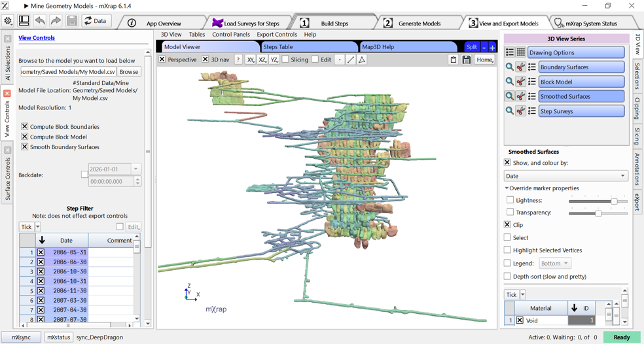This screenshot has height=344, width=644.
Task: Click the question mark help button
Action: click(238, 60)
